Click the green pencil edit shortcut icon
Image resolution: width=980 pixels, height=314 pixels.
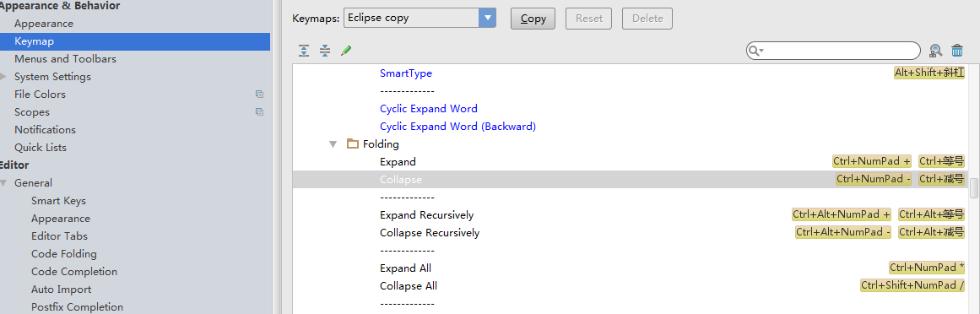tap(345, 51)
